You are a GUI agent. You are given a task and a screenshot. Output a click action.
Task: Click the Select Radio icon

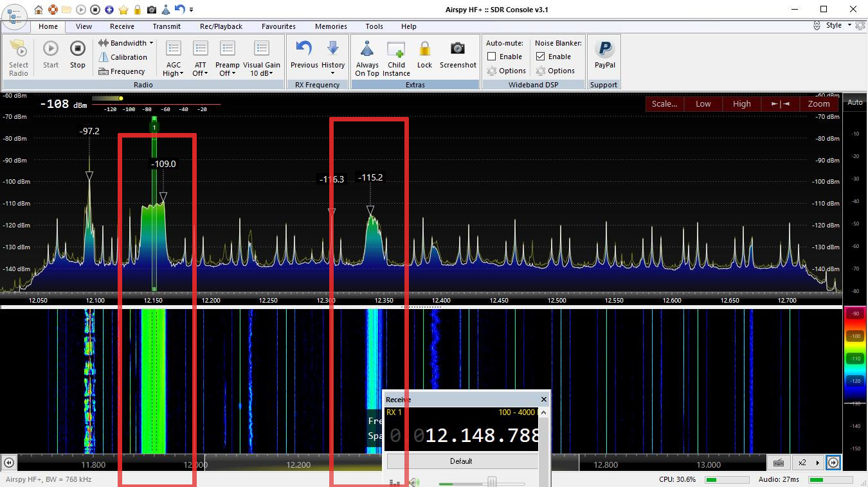click(19, 57)
